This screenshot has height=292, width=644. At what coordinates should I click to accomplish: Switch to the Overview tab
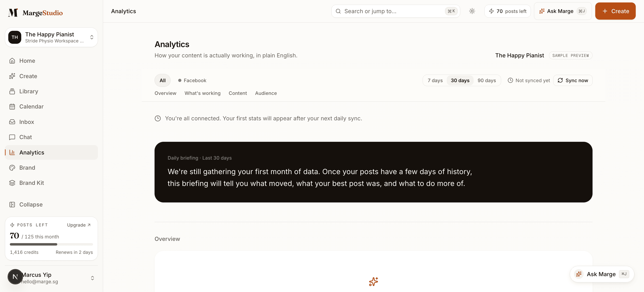coord(165,93)
